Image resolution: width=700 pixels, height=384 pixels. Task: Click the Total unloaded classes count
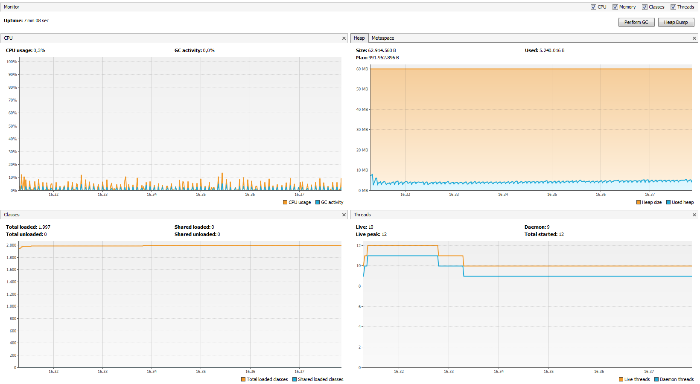click(x=26, y=234)
